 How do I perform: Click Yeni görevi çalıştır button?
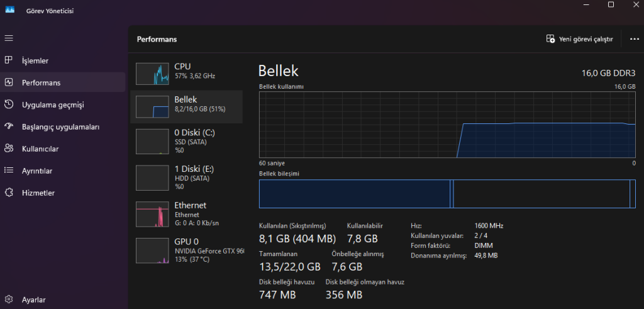click(x=579, y=39)
